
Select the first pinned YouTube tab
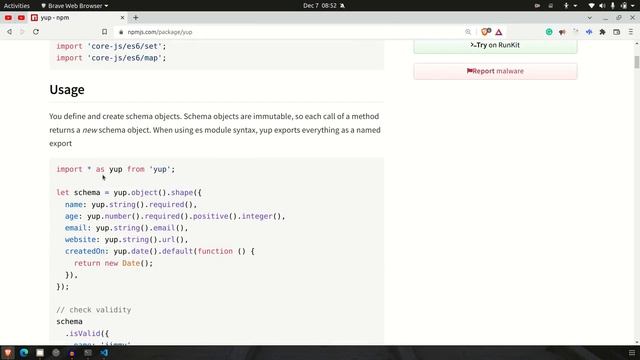8,18
